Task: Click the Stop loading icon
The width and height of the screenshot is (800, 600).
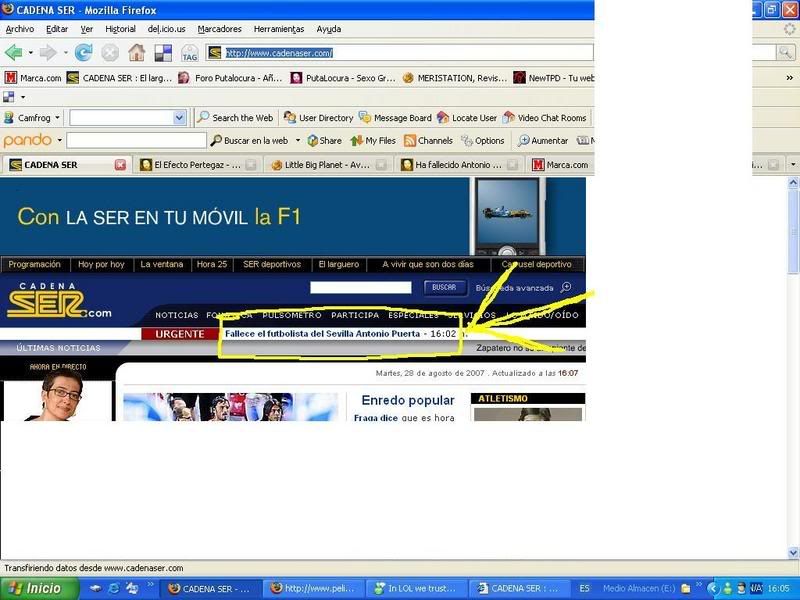Action: pos(110,53)
